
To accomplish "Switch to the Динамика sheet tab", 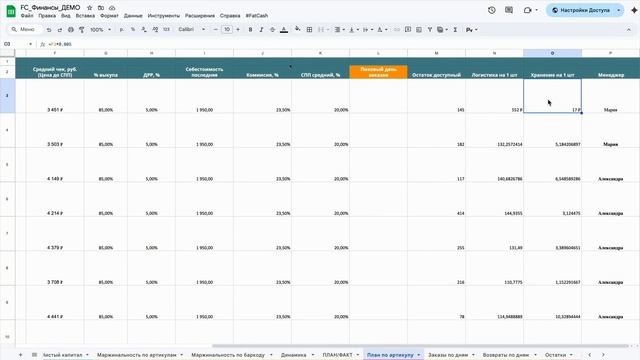I will [x=293, y=355].
